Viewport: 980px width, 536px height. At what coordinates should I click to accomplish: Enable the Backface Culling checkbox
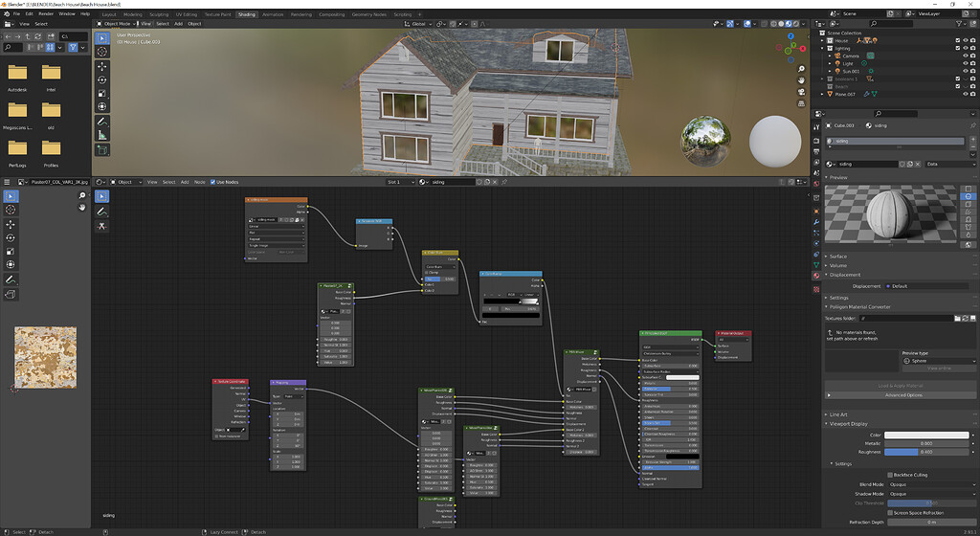[890, 475]
